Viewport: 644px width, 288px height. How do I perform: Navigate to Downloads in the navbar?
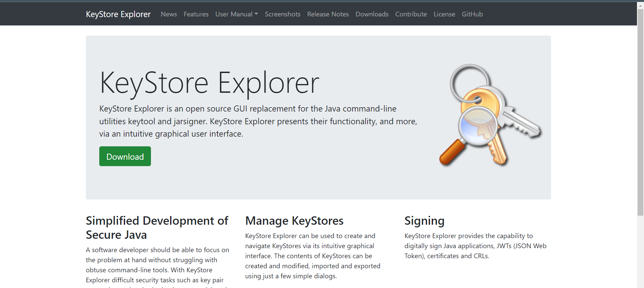coord(372,14)
